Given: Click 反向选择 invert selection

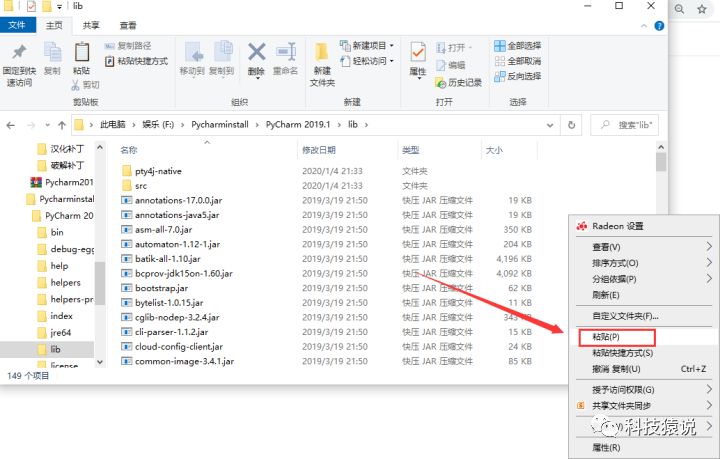Looking at the screenshot, I should (518, 76).
